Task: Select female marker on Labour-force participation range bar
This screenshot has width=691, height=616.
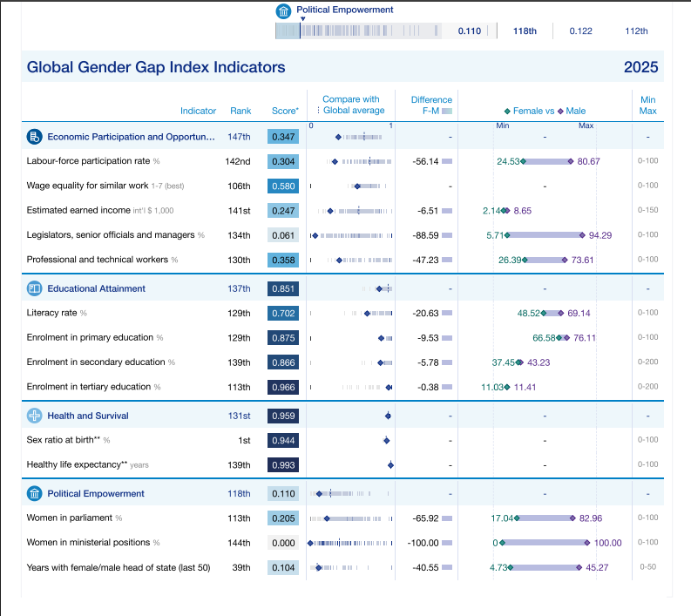Action: 523,161
